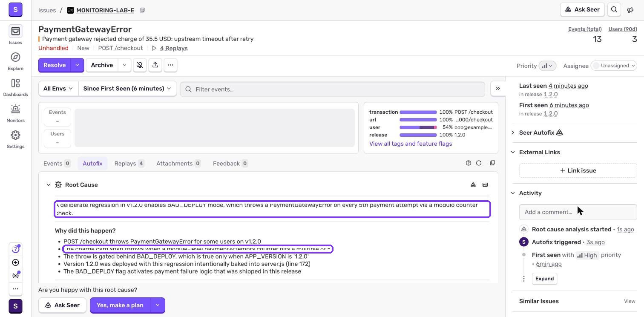This screenshot has height=317, width=644.
Task: Open the broadcast icon in sidebar footer
Action: [15, 275]
